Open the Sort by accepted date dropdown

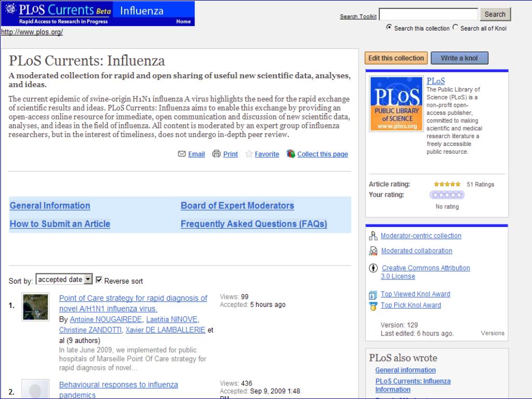tap(64, 279)
